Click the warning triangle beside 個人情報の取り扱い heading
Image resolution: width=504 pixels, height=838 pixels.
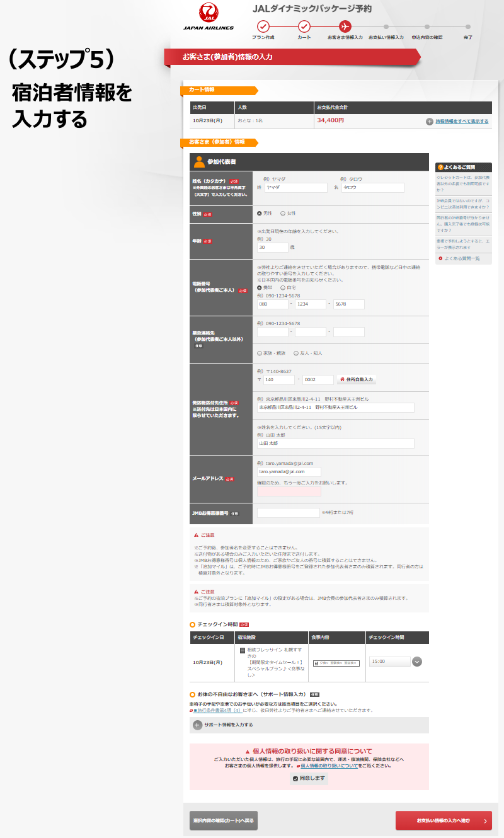pos(247,751)
